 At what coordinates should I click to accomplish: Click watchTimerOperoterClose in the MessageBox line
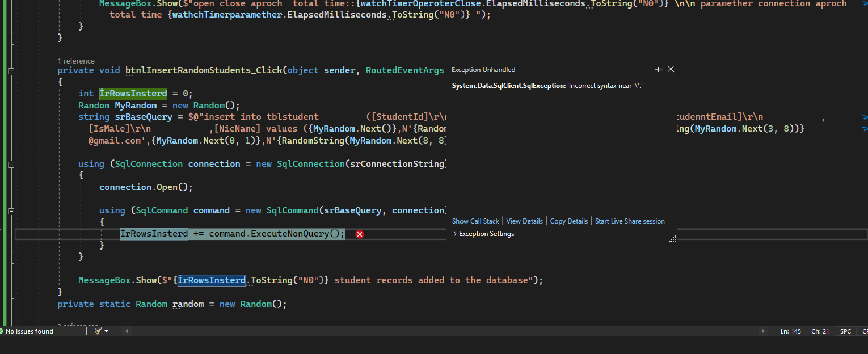point(420,4)
